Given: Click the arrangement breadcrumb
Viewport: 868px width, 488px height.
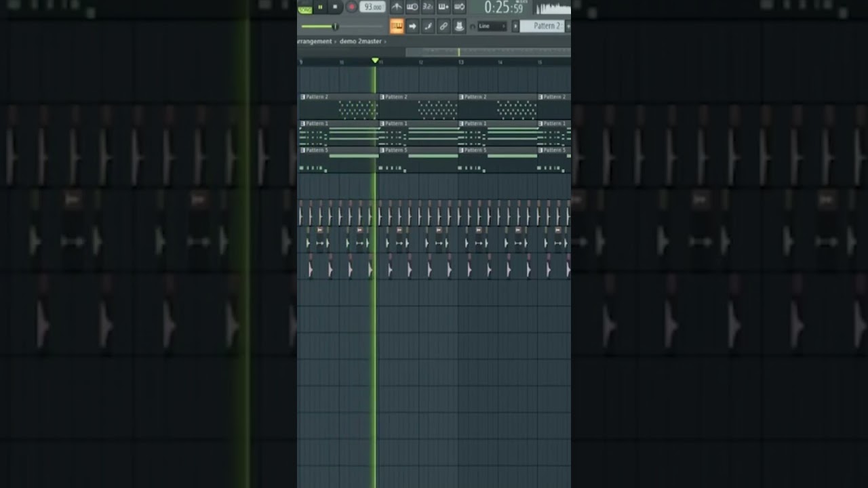Looking at the screenshot, I should [315, 41].
